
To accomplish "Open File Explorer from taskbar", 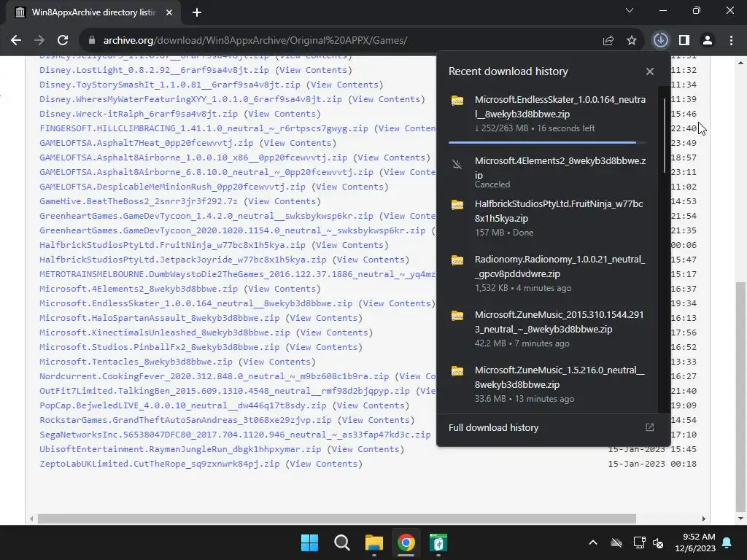I will click(374, 542).
